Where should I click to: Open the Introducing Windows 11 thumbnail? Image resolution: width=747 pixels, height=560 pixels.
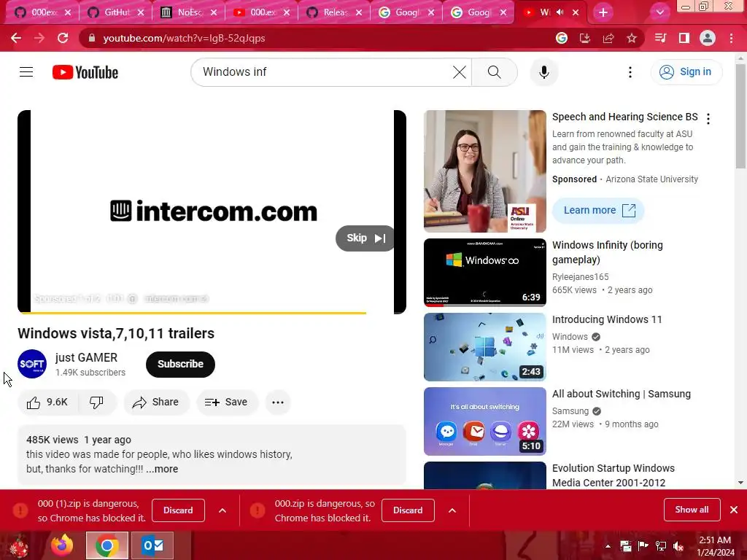(485, 347)
